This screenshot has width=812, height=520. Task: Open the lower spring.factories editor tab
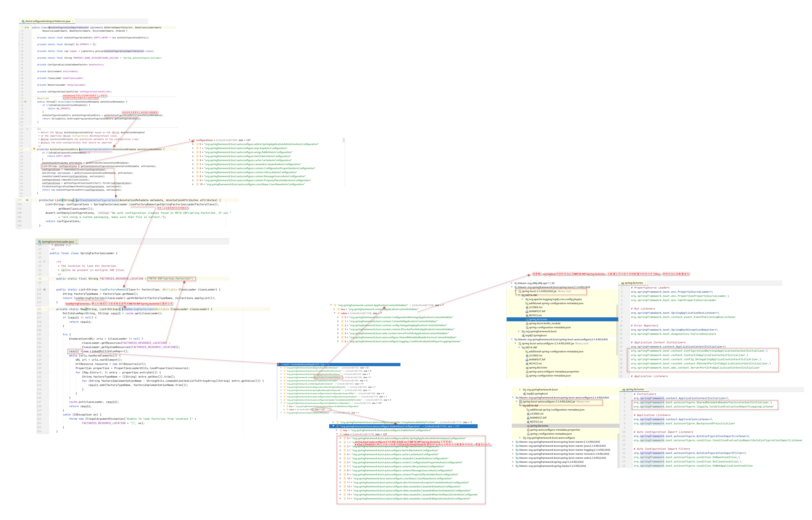point(635,389)
